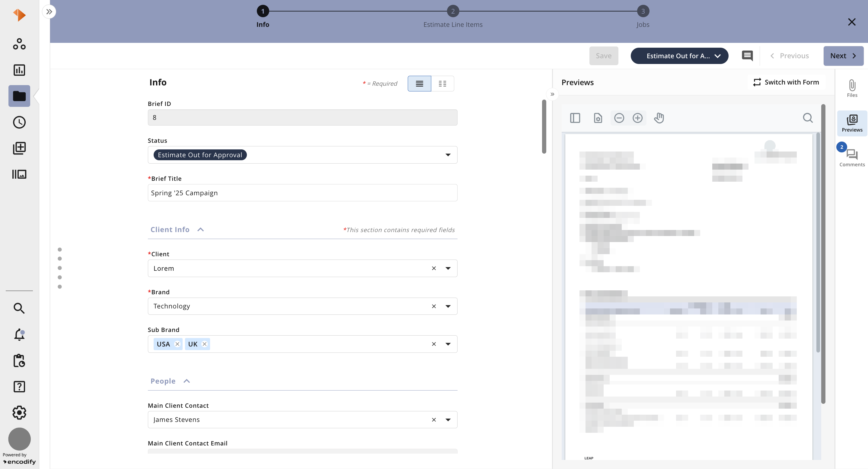
Task: Open the Previews side tab
Action: point(852,123)
